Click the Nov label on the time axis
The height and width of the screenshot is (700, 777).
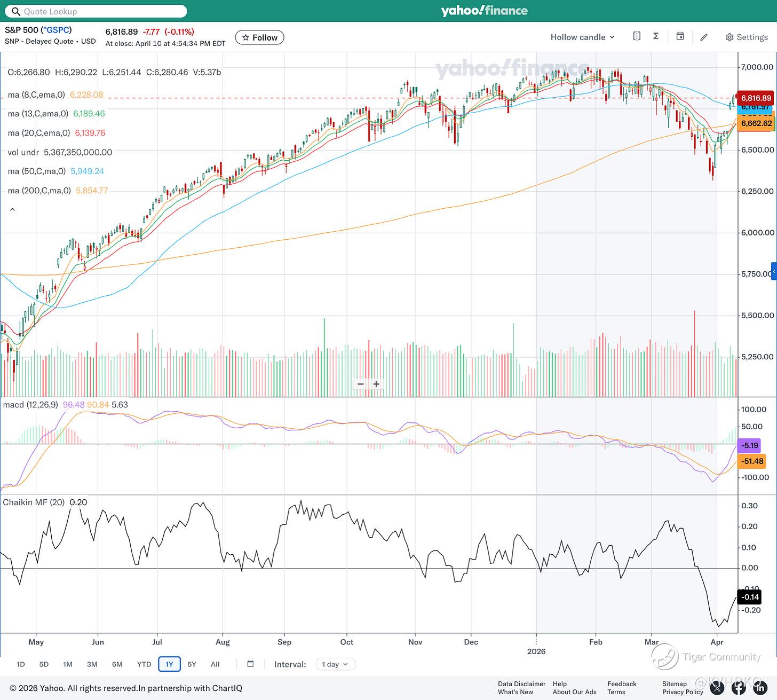pyautogui.click(x=415, y=642)
